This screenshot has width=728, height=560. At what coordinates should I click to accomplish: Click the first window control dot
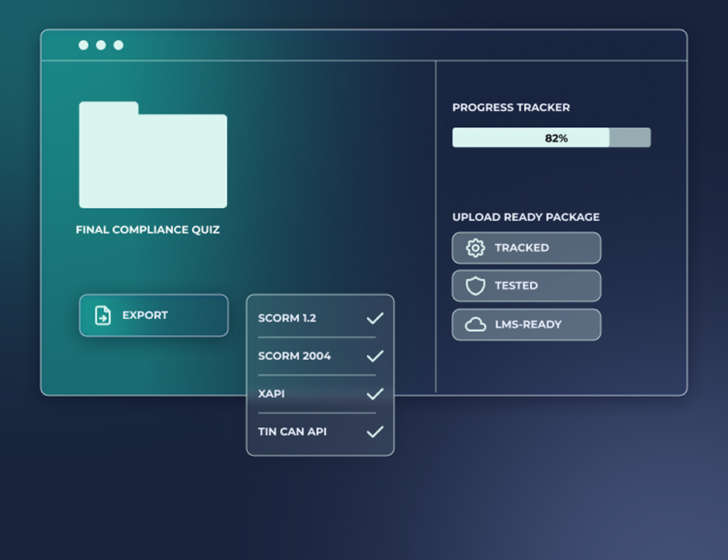83,45
